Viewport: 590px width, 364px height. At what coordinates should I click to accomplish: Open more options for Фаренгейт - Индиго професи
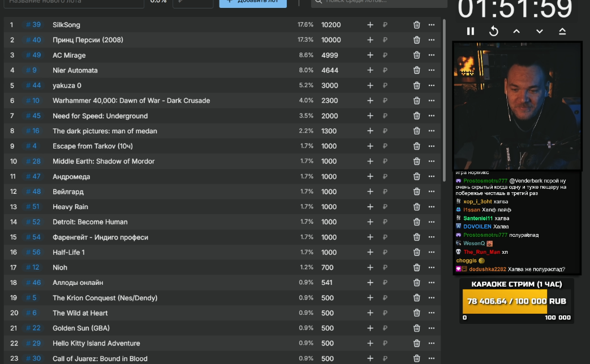click(432, 237)
